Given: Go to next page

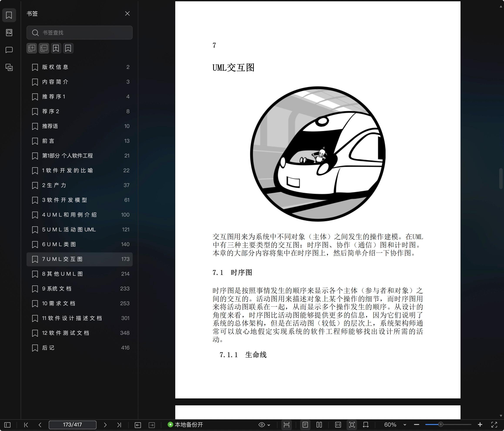Looking at the screenshot, I should pyautogui.click(x=105, y=425).
